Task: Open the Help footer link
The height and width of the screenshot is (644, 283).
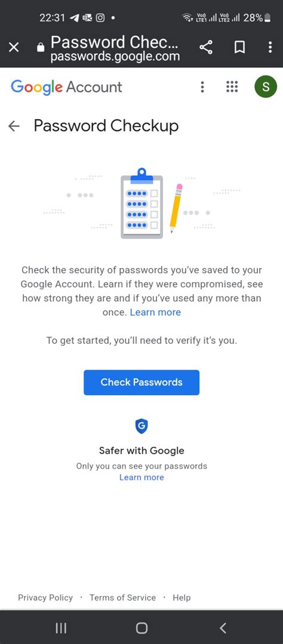Action: pyautogui.click(x=182, y=597)
